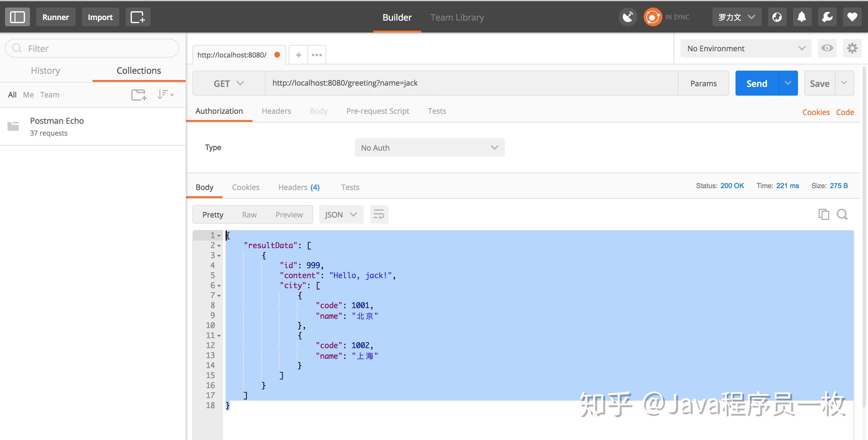Viewport: 868px width, 440px height.
Task: Open the globe browser icon
Action: (x=777, y=17)
